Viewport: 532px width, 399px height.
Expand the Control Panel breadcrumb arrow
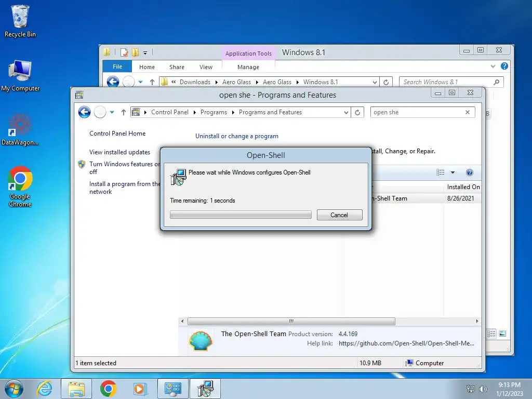pyautogui.click(x=195, y=112)
